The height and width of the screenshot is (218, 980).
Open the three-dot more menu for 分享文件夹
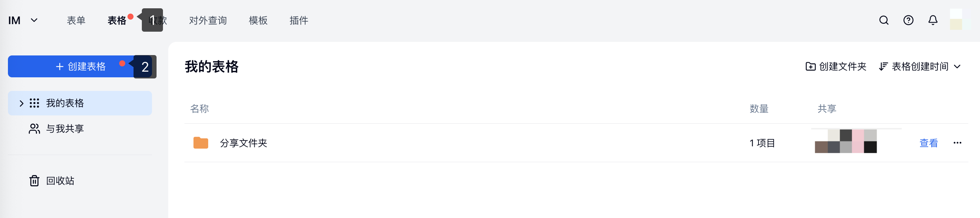click(x=957, y=143)
